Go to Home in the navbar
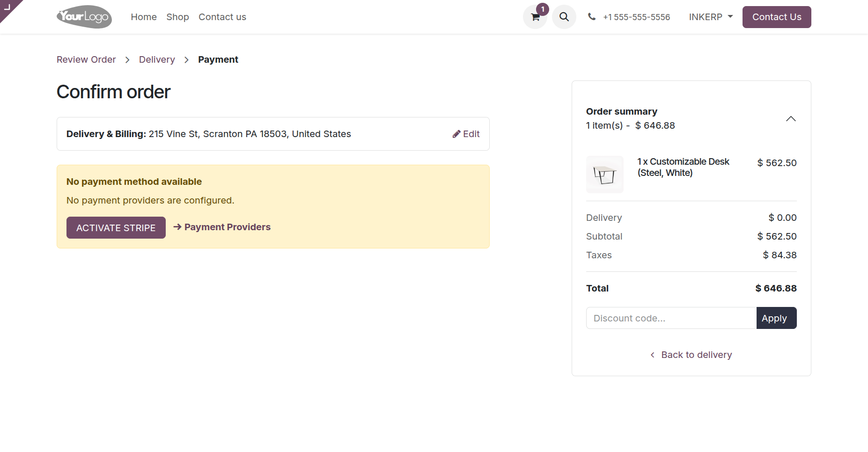The width and height of the screenshot is (868, 452). click(144, 17)
